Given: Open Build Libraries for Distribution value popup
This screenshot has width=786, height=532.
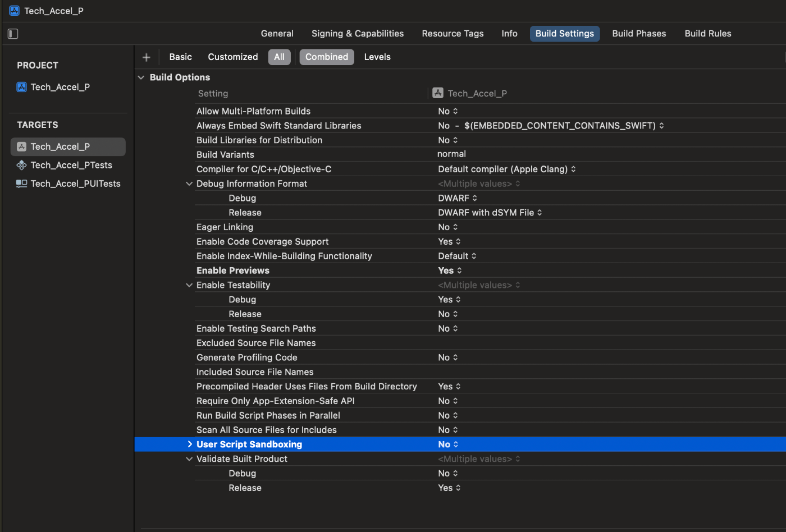Looking at the screenshot, I should tap(448, 140).
